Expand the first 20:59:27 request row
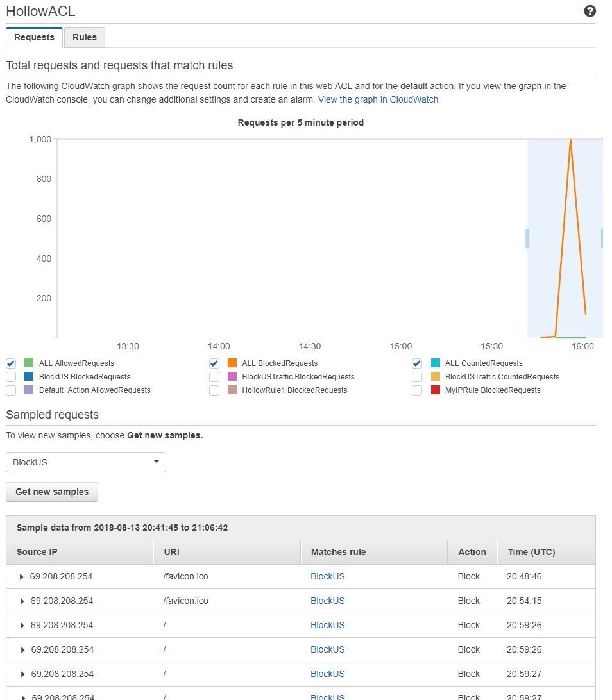This screenshot has width=612, height=700. (x=22, y=674)
